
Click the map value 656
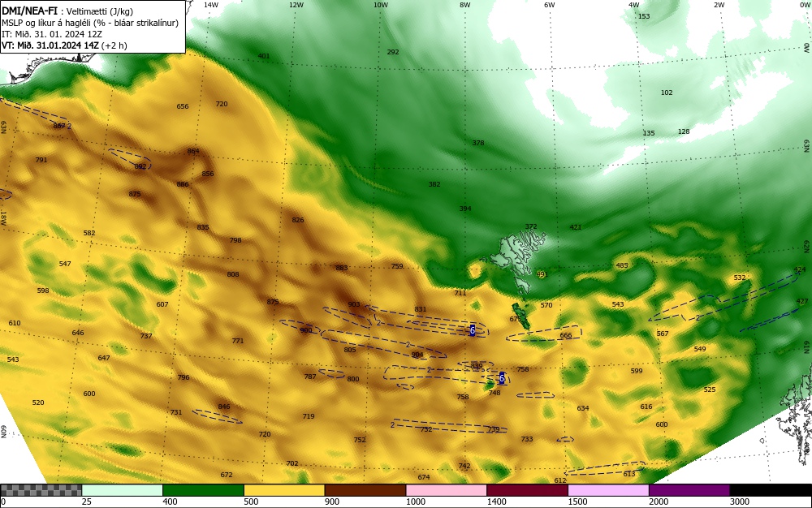pos(182,106)
